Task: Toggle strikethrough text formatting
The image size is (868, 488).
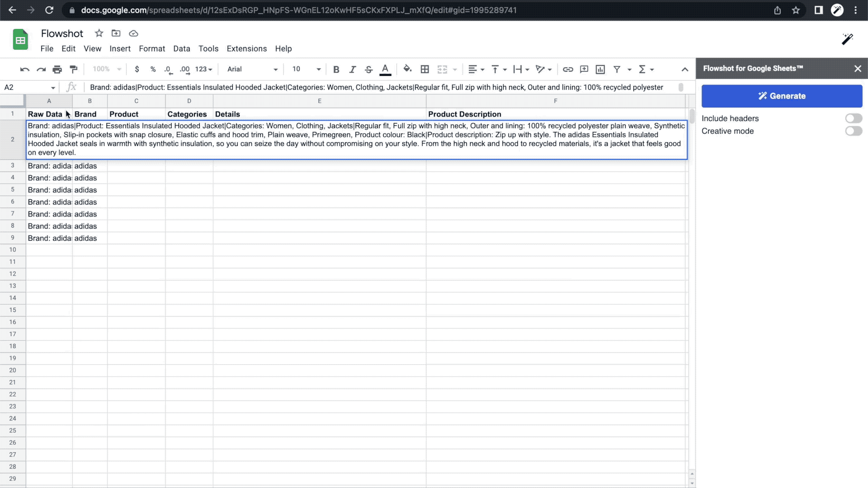Action: 368,69
